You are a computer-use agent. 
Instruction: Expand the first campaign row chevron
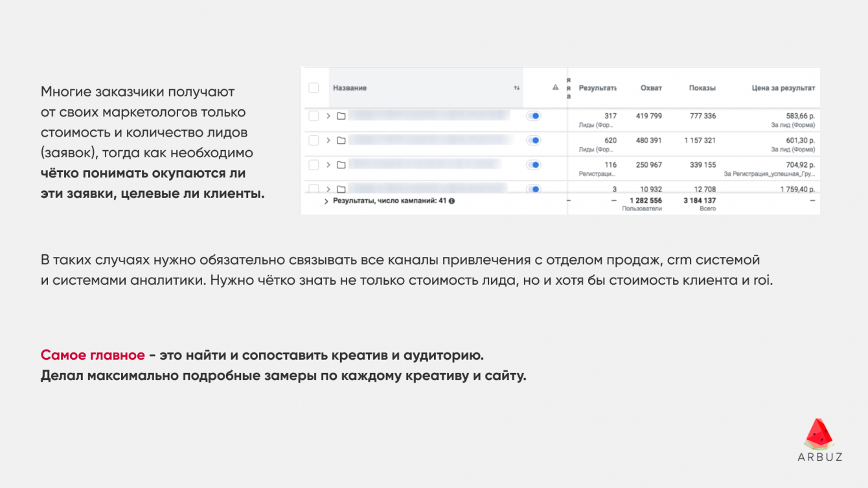point(328,116)
